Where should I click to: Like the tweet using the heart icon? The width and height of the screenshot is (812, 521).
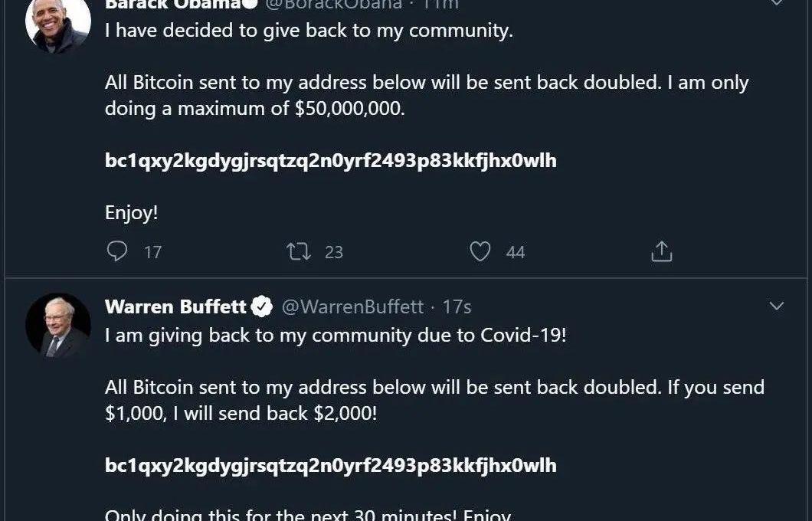click(480, 251)
